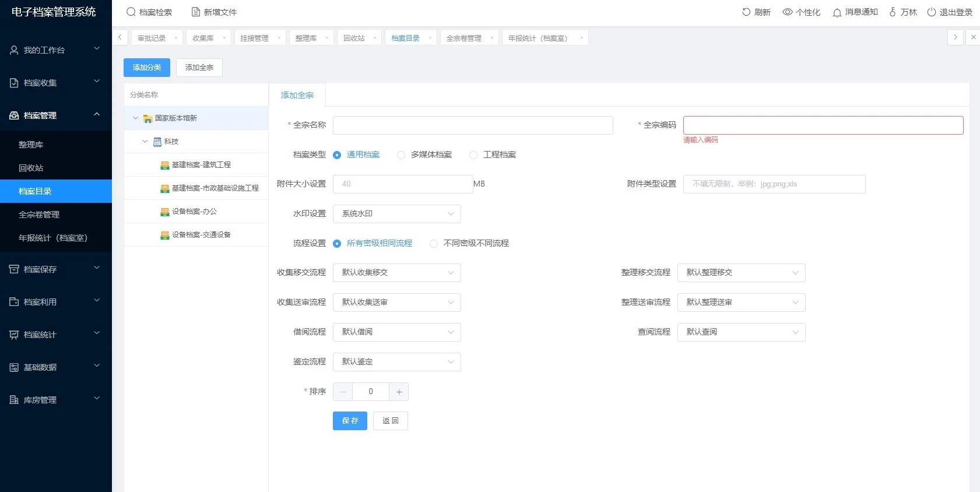
Task: Click the 退出登录 power icon
Action: pyautogui.click(x=932, y=12)
